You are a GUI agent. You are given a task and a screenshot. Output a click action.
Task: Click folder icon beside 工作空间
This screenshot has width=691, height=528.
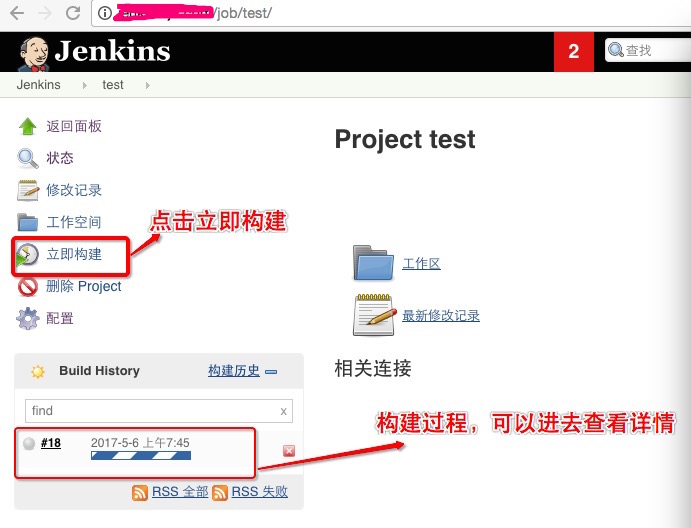tap(28, 222)
